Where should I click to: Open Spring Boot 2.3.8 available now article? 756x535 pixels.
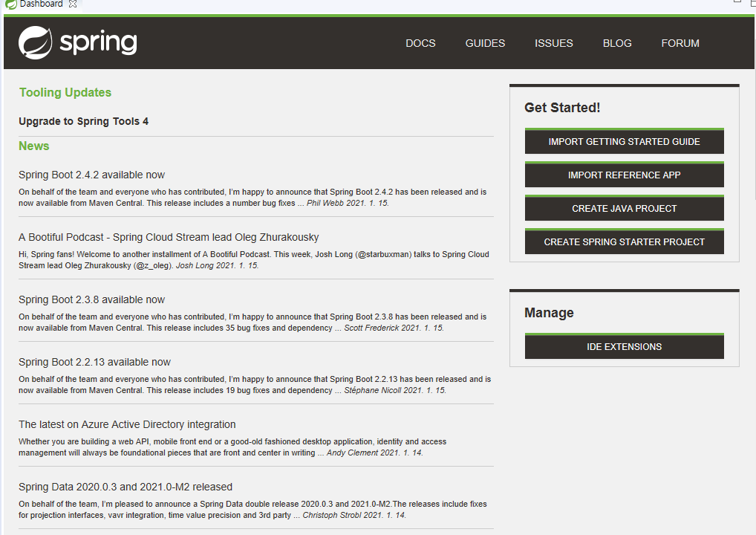click(91, 299)
